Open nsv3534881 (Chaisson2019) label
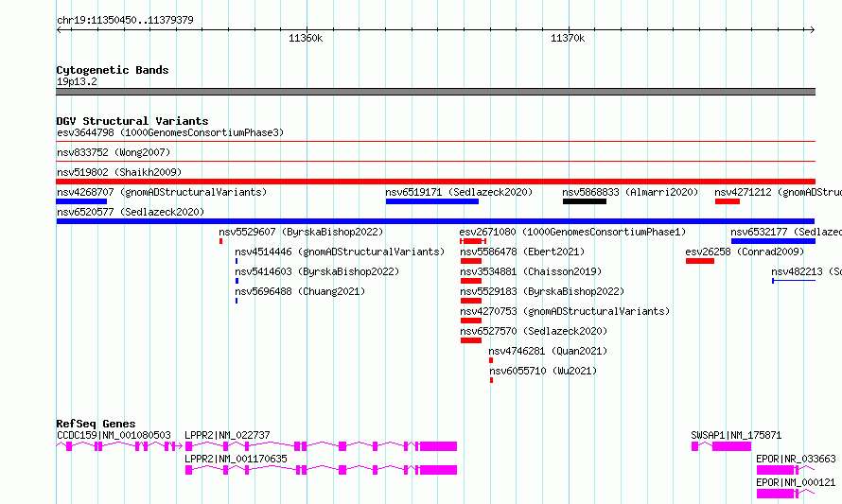Screen dimensions: 842x504 pyautogui.click(x=531, y=271)
